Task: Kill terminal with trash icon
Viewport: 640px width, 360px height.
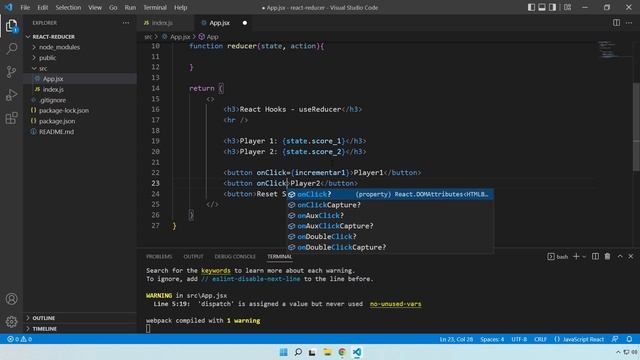Action: [607, 256]
